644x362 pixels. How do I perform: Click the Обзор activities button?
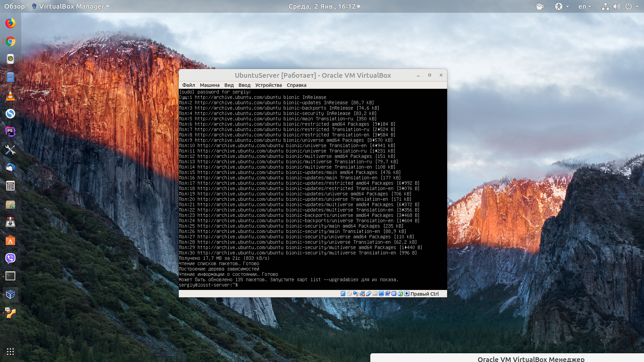tap(14, 6)
